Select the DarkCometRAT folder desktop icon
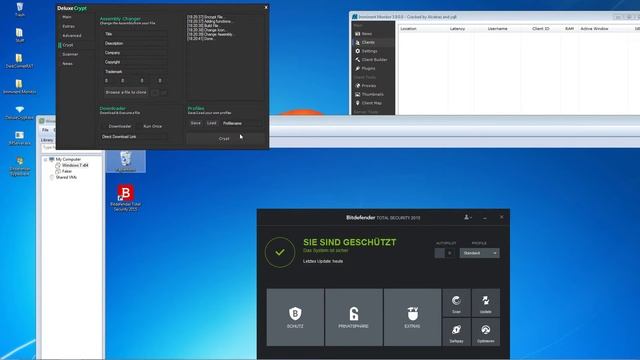 [20, 61]
